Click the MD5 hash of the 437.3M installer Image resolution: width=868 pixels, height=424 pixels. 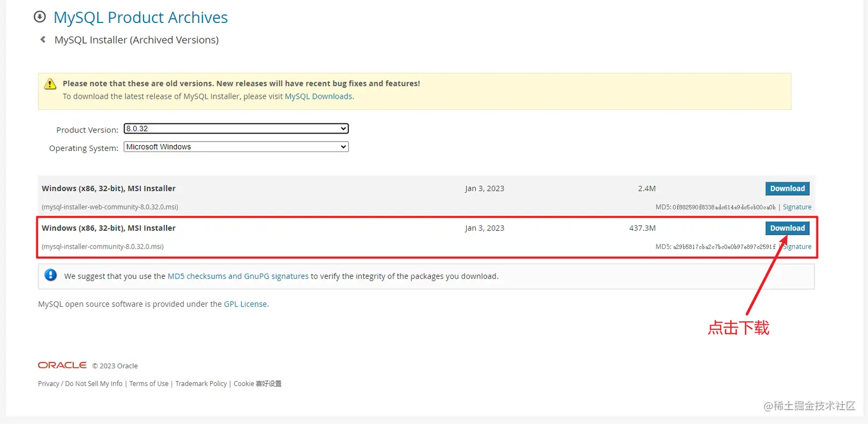(x=724, y=247)
